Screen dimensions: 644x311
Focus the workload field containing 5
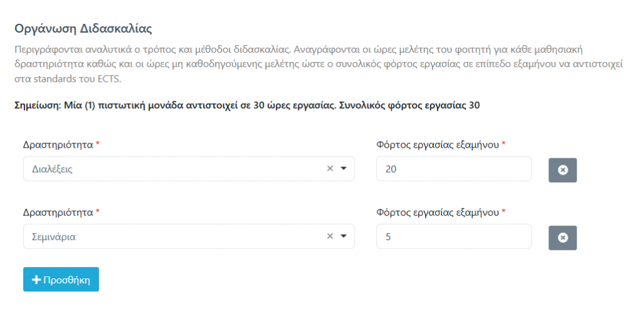453,237
